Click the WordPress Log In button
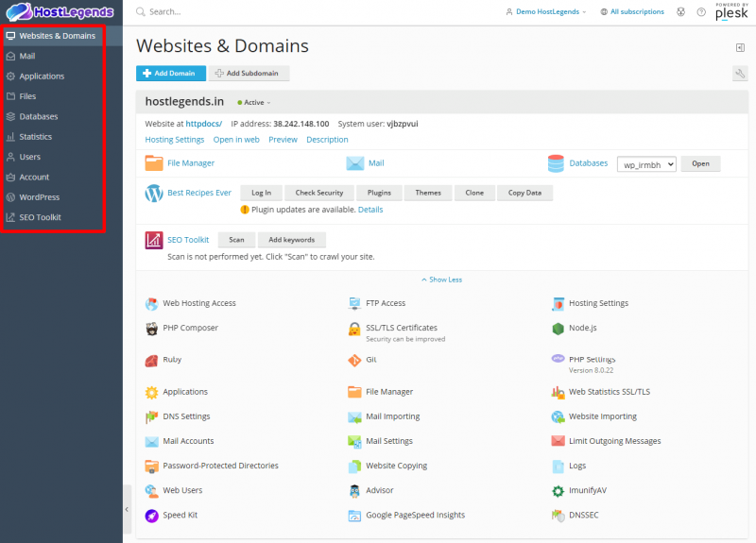 pyautogui.click(x=262, y=193)
